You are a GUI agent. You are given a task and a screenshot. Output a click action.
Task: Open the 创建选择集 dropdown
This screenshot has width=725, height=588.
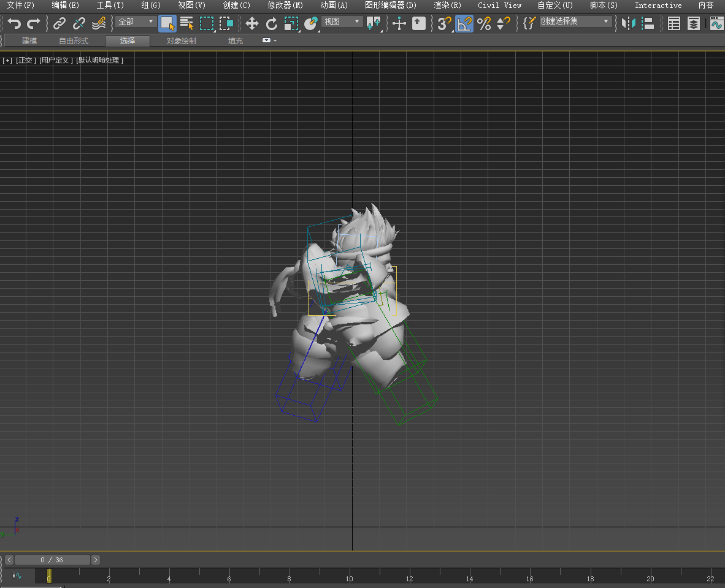pyautogui.click(x=575, y=21)
